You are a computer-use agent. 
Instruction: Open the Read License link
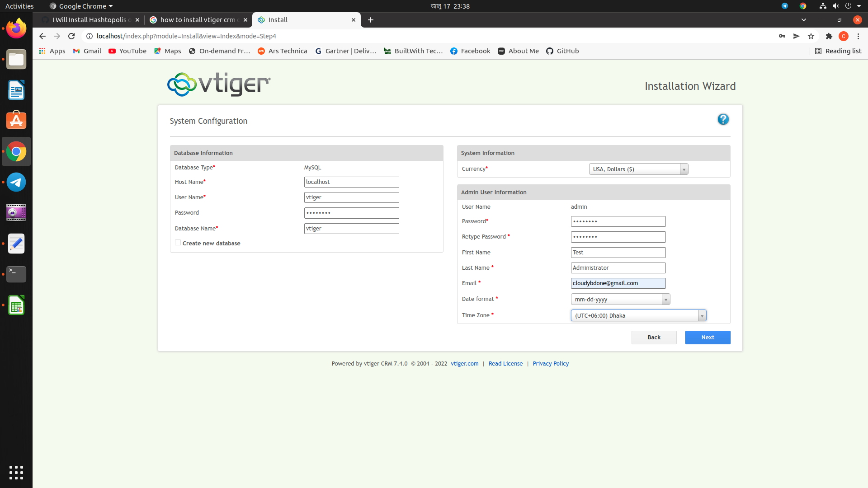pyautogui.click(x=505, y=364)
